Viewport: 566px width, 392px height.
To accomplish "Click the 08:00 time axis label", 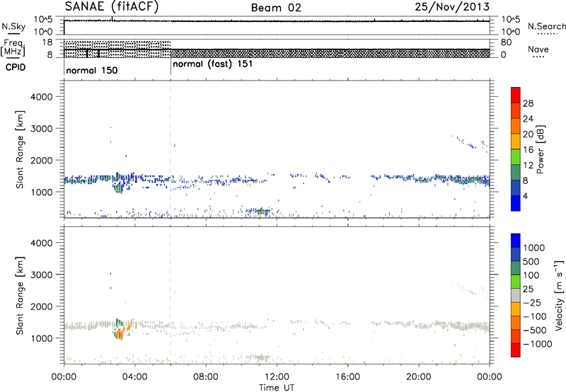I will pos(205,377).
